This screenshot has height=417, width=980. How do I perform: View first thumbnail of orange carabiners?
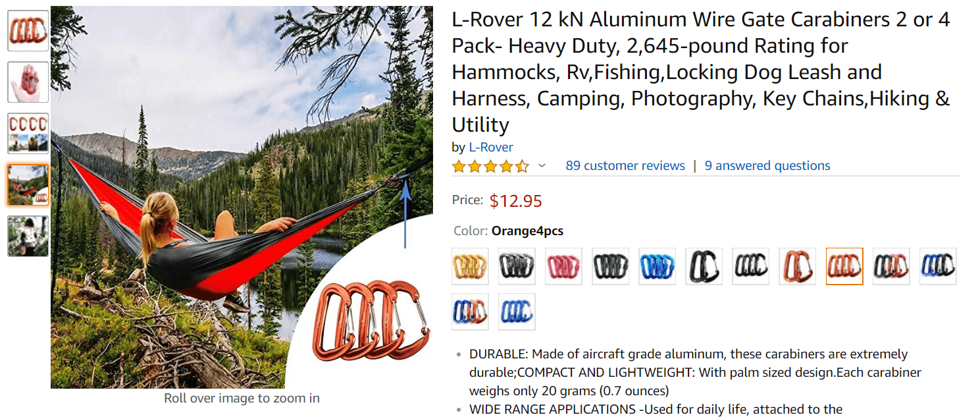[x=28, y=30]
